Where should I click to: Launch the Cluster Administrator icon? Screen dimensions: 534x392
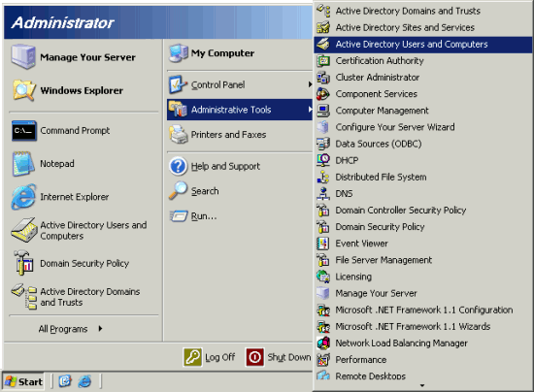[323, 78]
